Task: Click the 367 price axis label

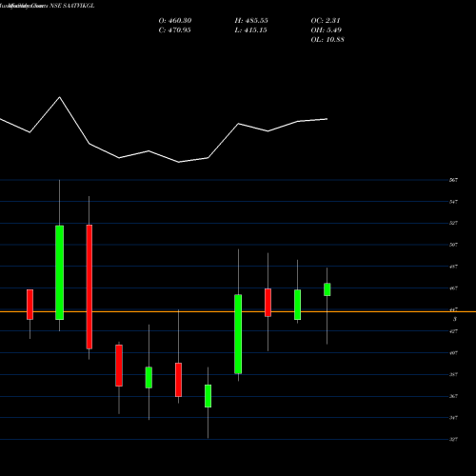Action: [x=453, y=396]
